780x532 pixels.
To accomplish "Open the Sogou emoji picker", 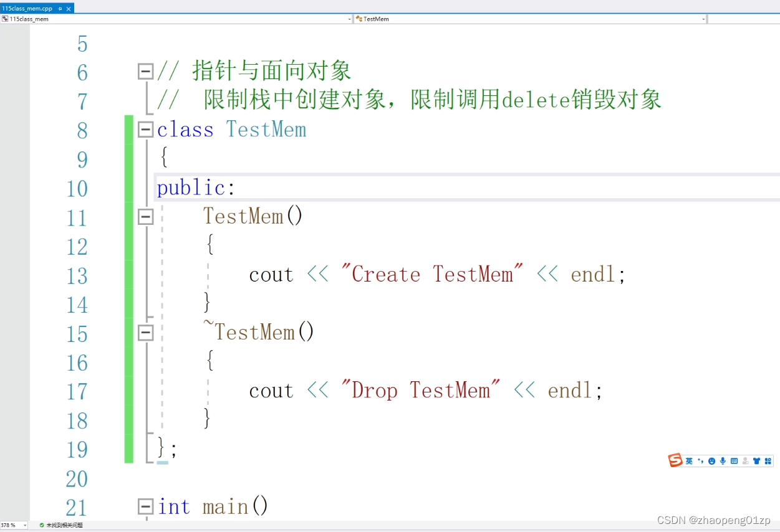I will coord(712,461).
